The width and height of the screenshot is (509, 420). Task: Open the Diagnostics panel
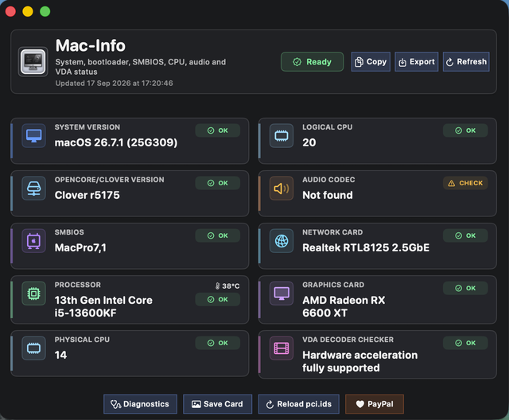(140, 404)
